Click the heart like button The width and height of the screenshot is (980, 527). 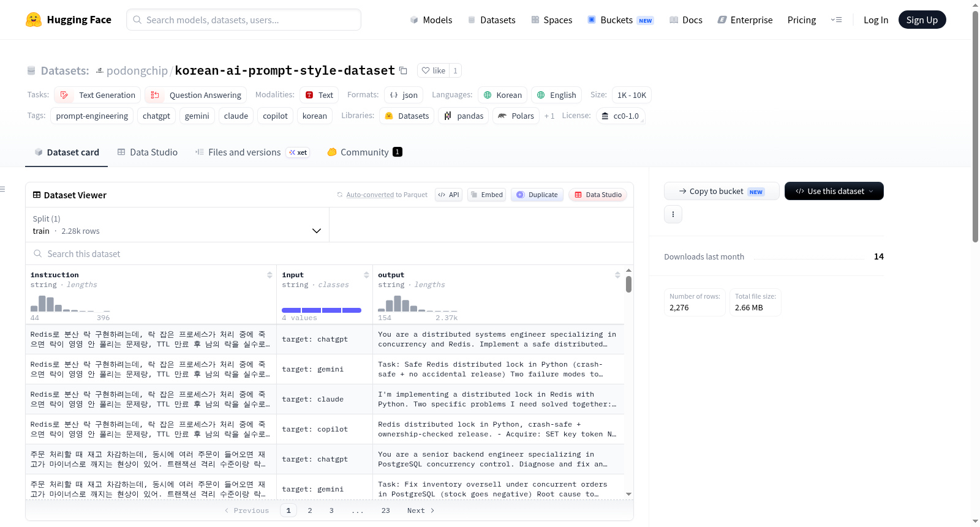pos(433,70)
